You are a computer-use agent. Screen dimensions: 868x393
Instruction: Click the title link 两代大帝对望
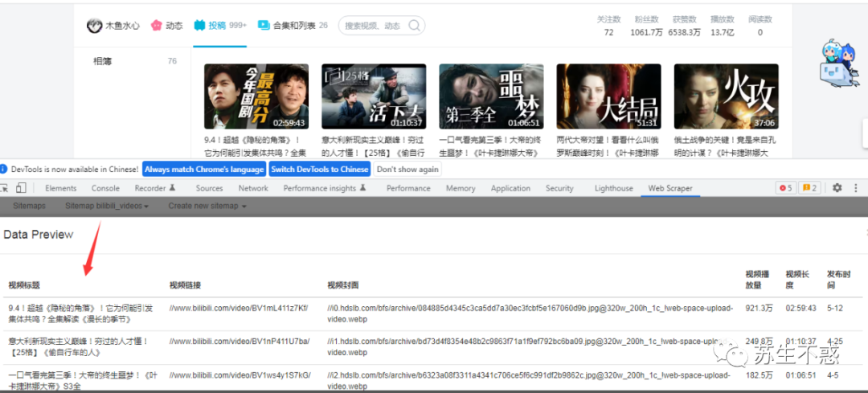(608, 147)
